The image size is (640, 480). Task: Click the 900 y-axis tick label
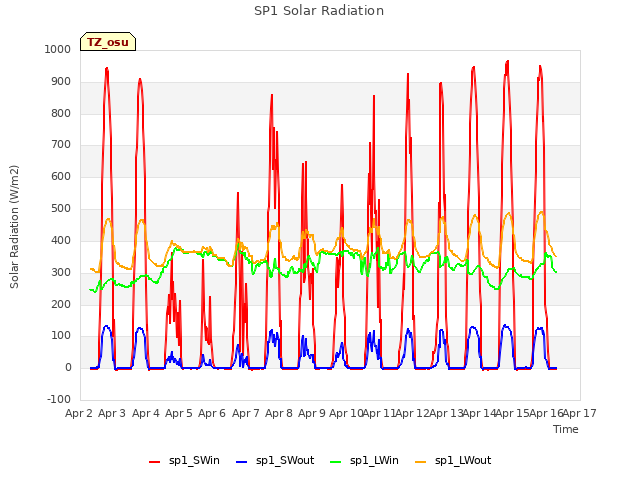(61, 82)
